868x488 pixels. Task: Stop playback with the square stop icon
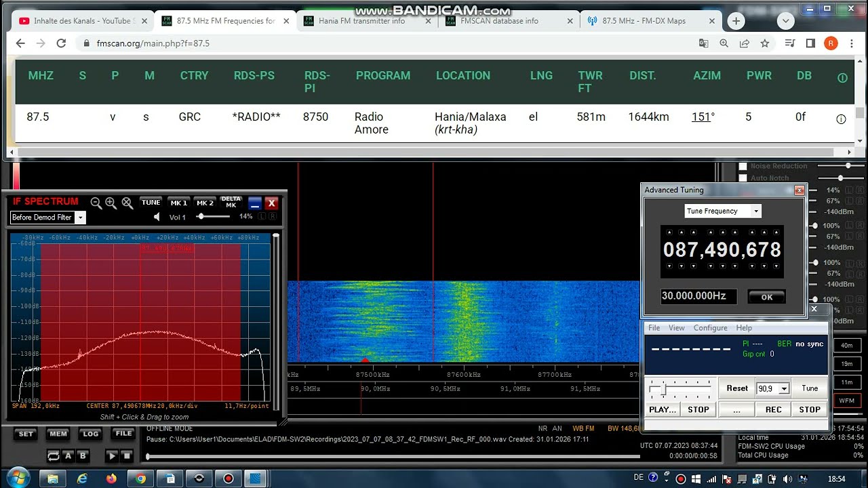pyautogui.click(x=127, y=455)
